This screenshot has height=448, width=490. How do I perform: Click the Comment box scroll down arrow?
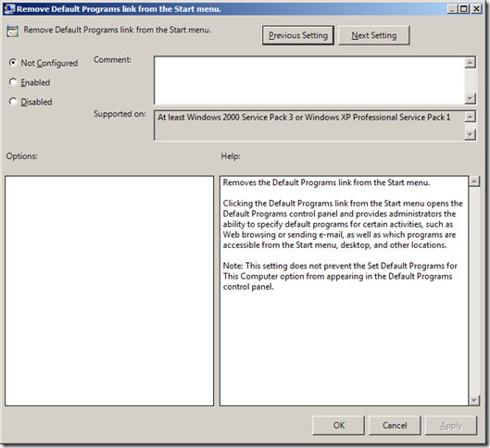[470, 98]
